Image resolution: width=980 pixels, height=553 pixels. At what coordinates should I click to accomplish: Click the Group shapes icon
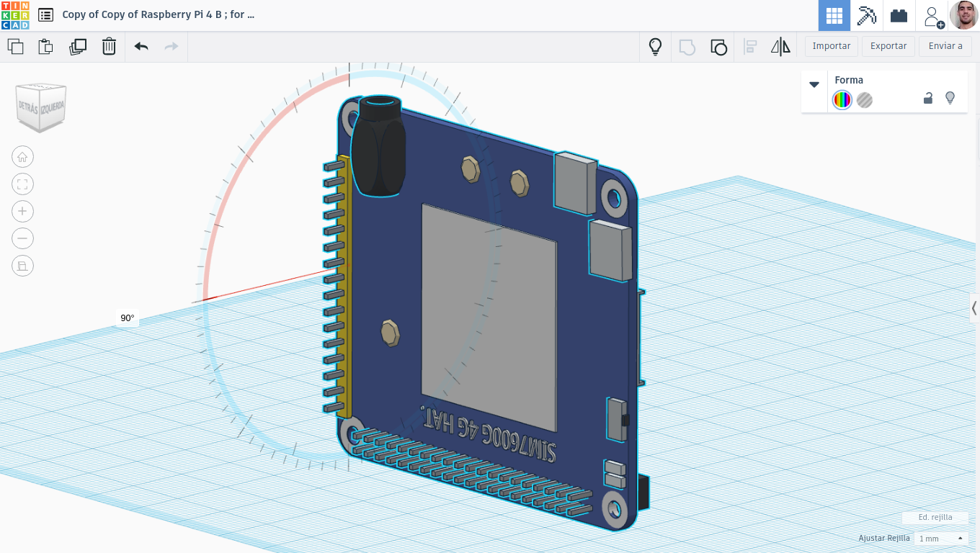[x=687, y=47]
